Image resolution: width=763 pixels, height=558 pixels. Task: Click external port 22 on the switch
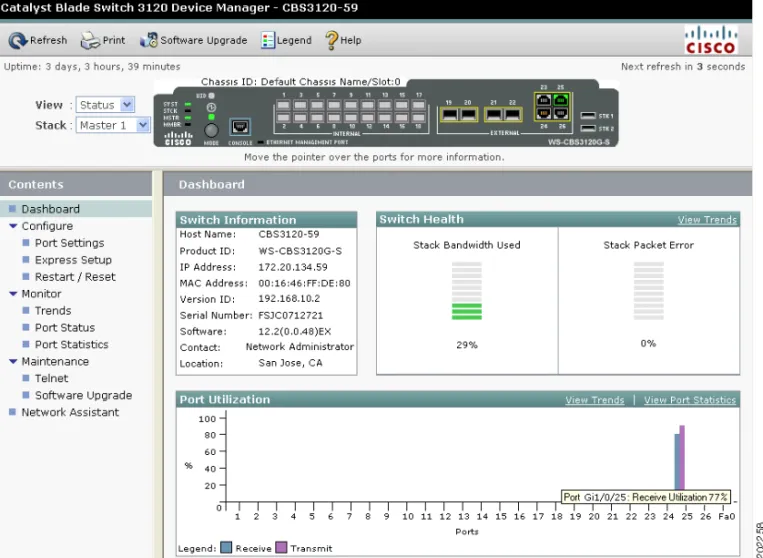tap(512, 115)
